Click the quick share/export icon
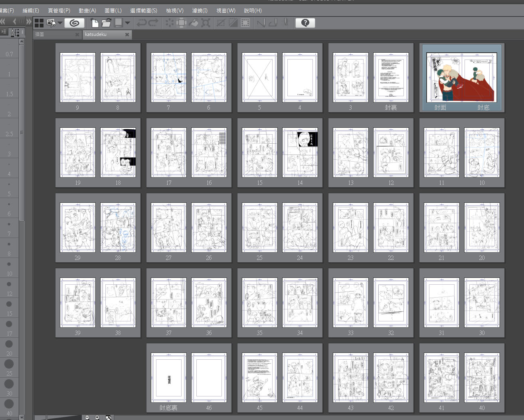524x420 pixels. pyautogui.click(x=51, y=23)
